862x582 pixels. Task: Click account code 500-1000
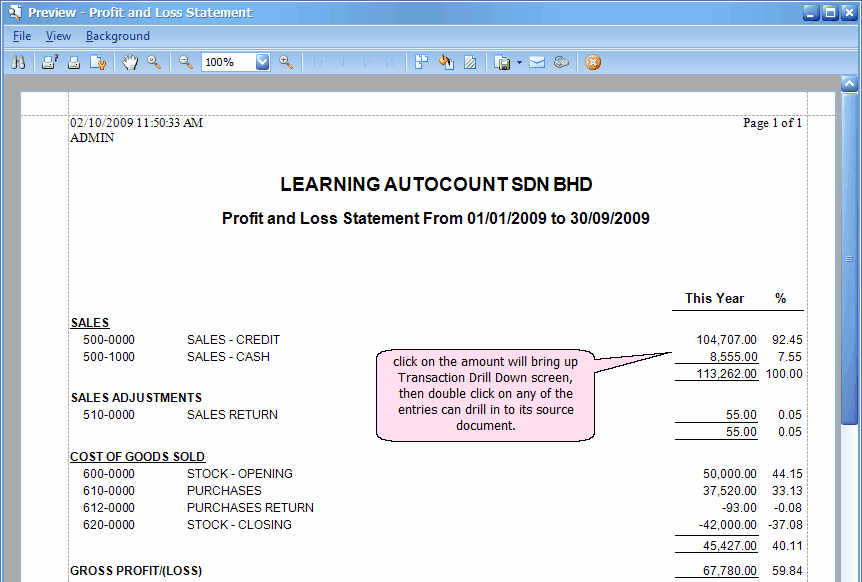click(x=109, y=357)
